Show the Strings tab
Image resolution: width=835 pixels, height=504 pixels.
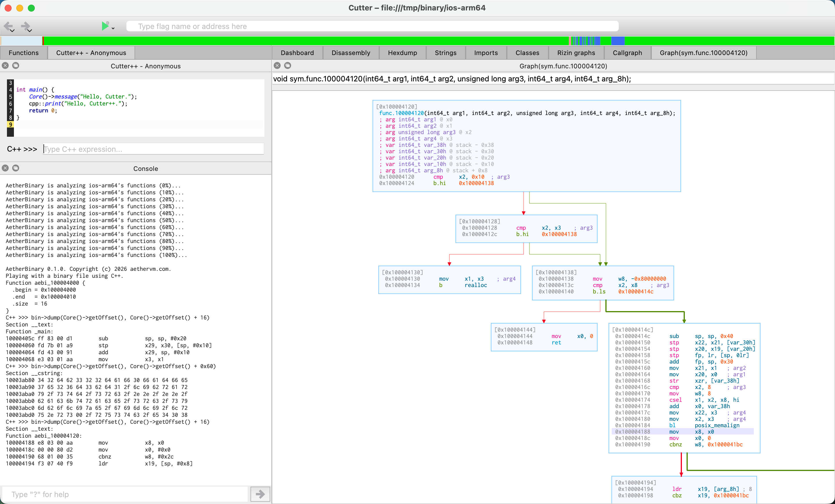445,53
